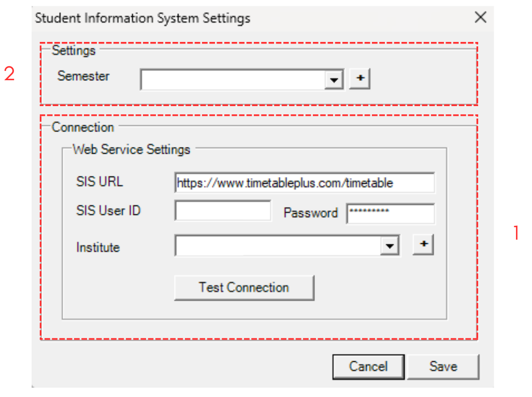Click the SIS URL label
Screen dimensions: 532x397
tap(99, 182)
